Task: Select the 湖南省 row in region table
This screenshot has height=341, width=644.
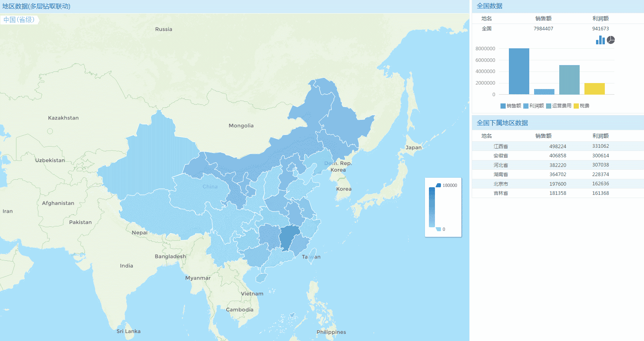Action: (558, 174)
